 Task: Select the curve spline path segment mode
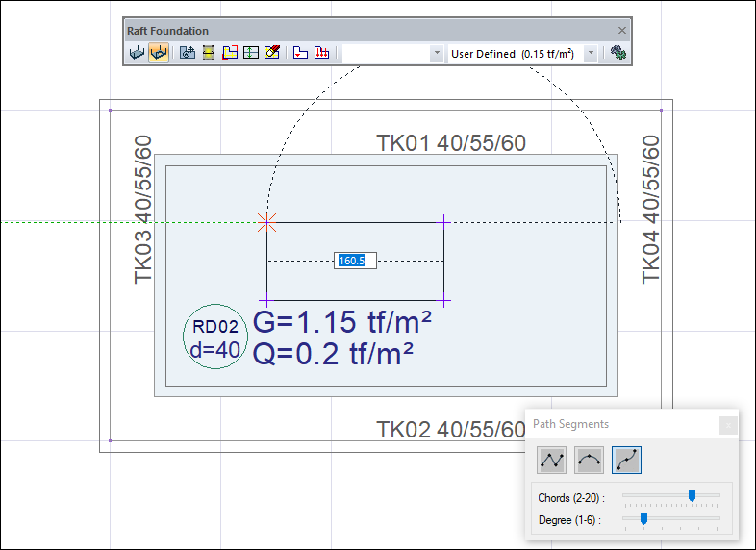click(x=626, y=461)
